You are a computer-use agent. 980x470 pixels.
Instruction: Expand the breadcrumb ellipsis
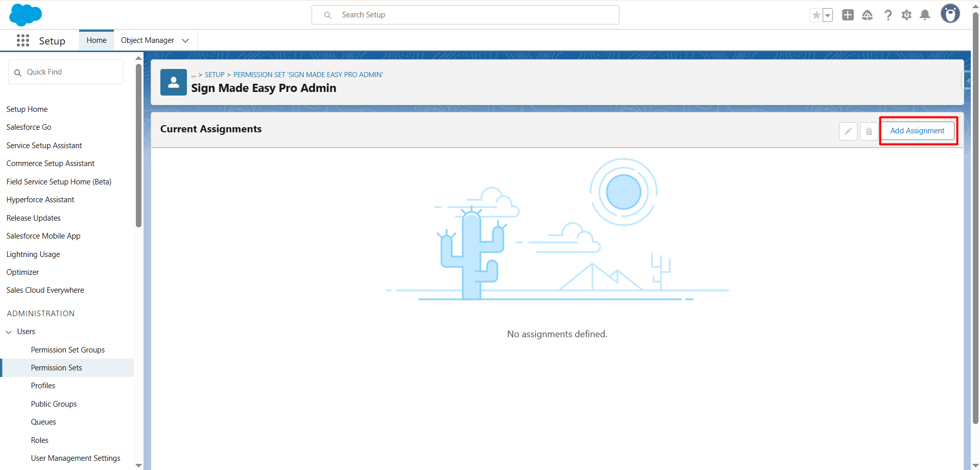pyautogui.click(x=194, y=75)
